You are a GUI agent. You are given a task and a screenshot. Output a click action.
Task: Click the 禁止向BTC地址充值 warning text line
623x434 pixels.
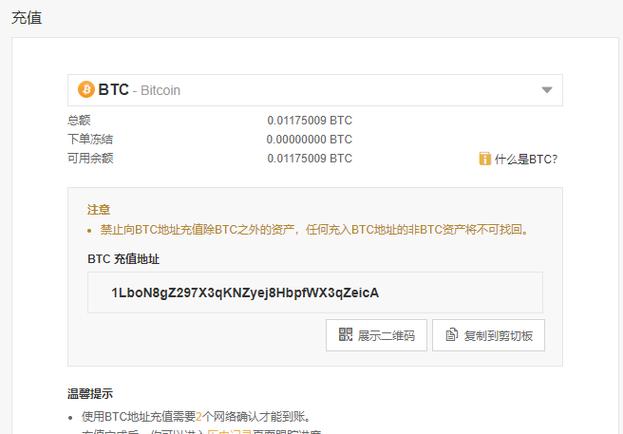[x=314, y=230]
